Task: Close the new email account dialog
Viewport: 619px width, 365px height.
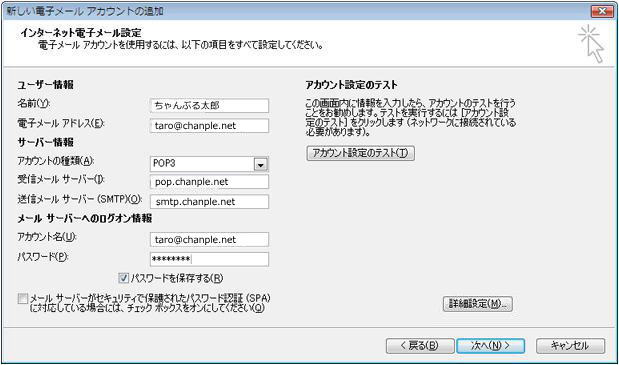Action: (602, 11)
